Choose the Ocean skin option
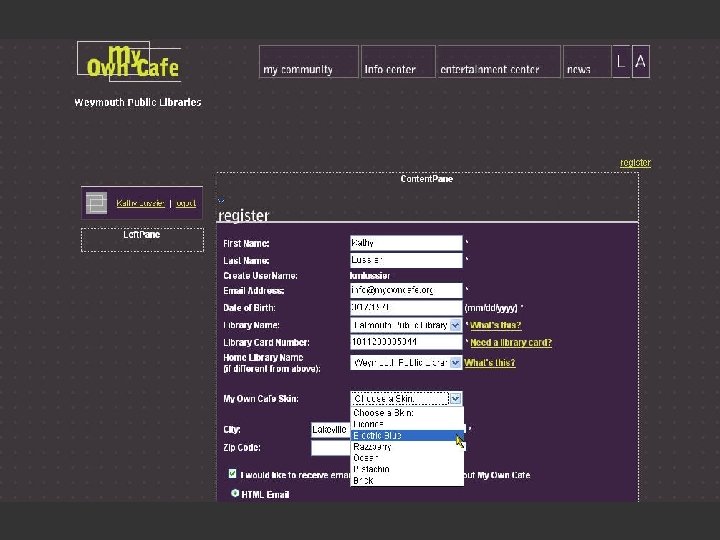This screenshot has height=540, width=720. pos(407,458)
